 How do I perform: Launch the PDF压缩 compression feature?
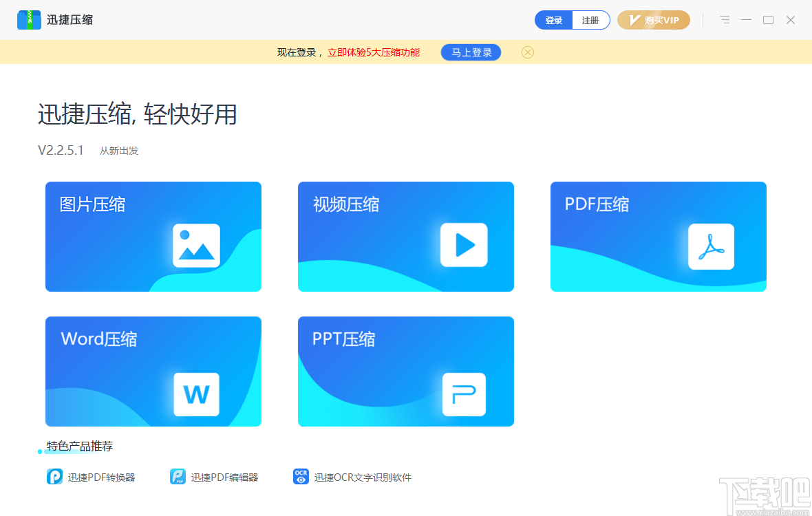click(658, 236)
